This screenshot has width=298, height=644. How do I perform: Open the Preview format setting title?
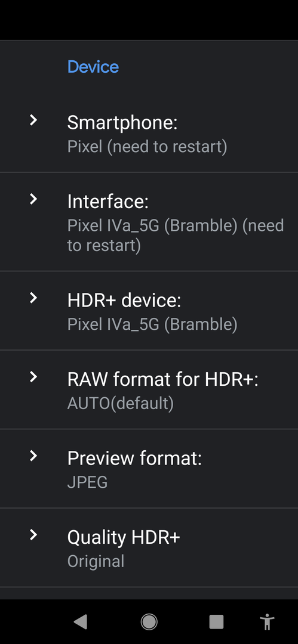[x=134, y=459]
